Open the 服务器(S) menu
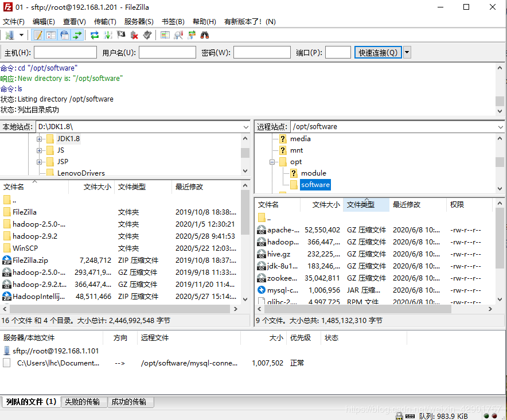This screenshot has width=507, height=420. point(139,22)
